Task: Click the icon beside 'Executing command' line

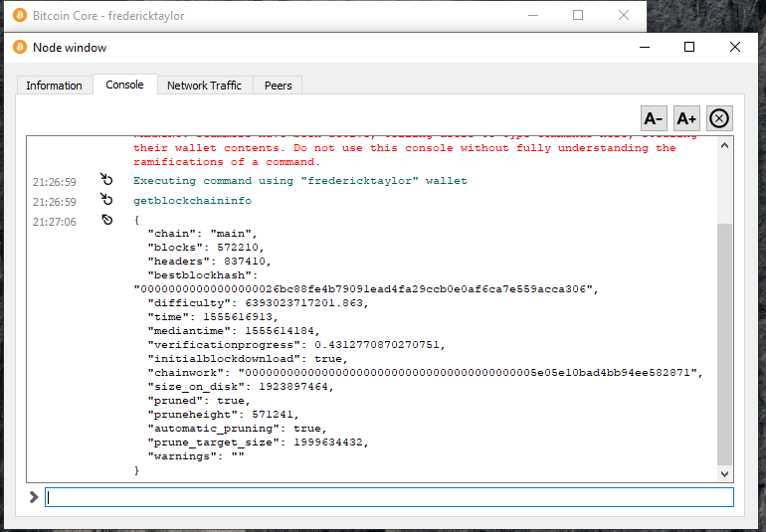Action: (x=106, y=179)
